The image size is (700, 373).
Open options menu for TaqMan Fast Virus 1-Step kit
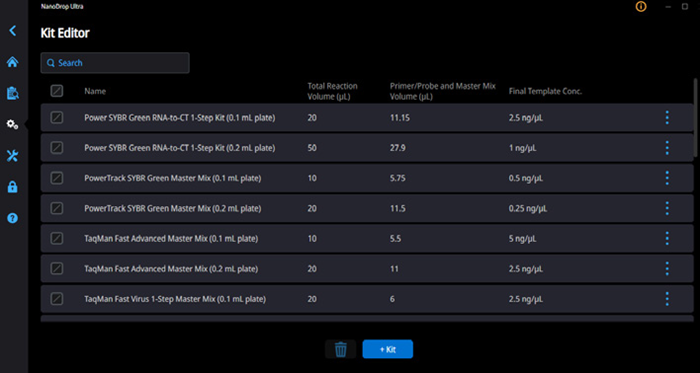coord(667,298)
